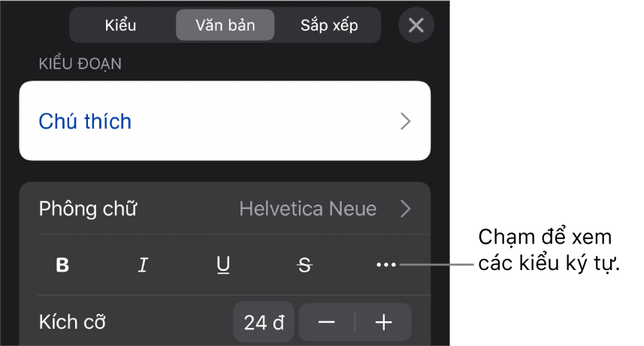Tap the Kích cỡ label
The height and width of the screenshot is (346, 644).
click(72, 322)
